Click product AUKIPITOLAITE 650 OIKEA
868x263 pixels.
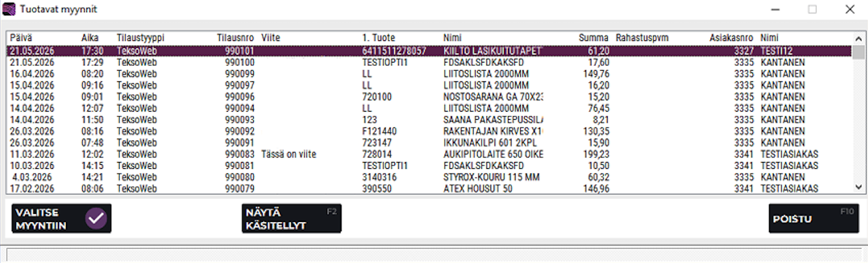click(493, 154)
